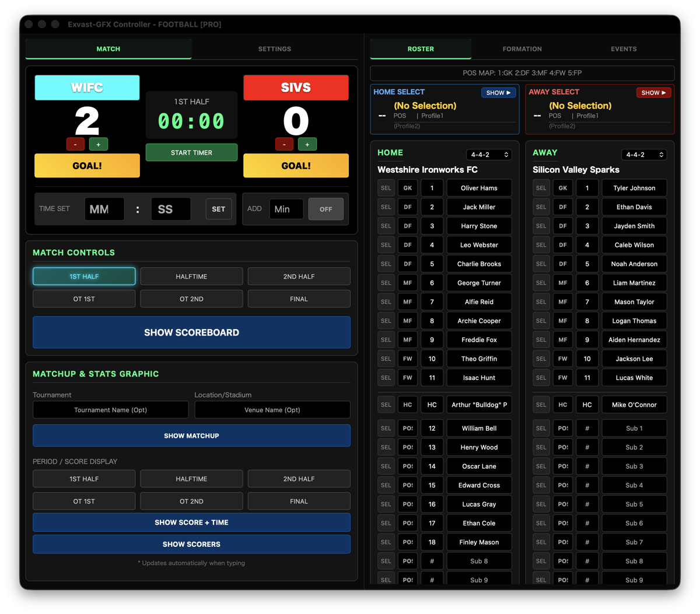Click the 00:00 timer display
Screen dimensions: 700x614
coord(191,121)
